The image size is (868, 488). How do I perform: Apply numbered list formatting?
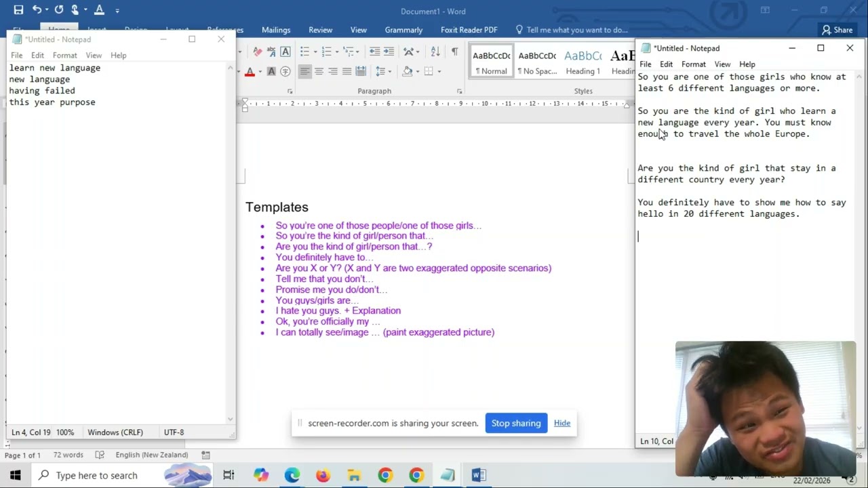pos(327,52)
